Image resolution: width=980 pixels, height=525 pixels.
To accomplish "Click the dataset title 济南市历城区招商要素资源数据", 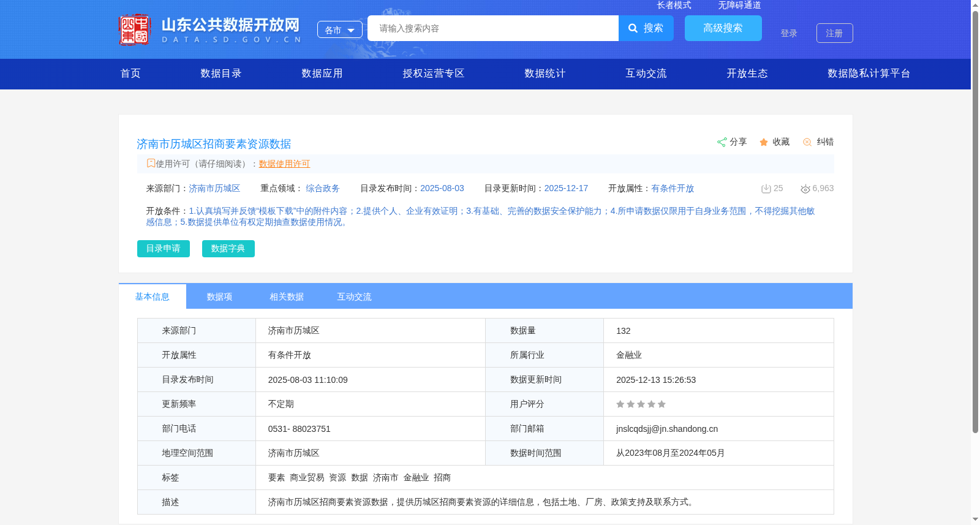I will [x=214, y=144].
